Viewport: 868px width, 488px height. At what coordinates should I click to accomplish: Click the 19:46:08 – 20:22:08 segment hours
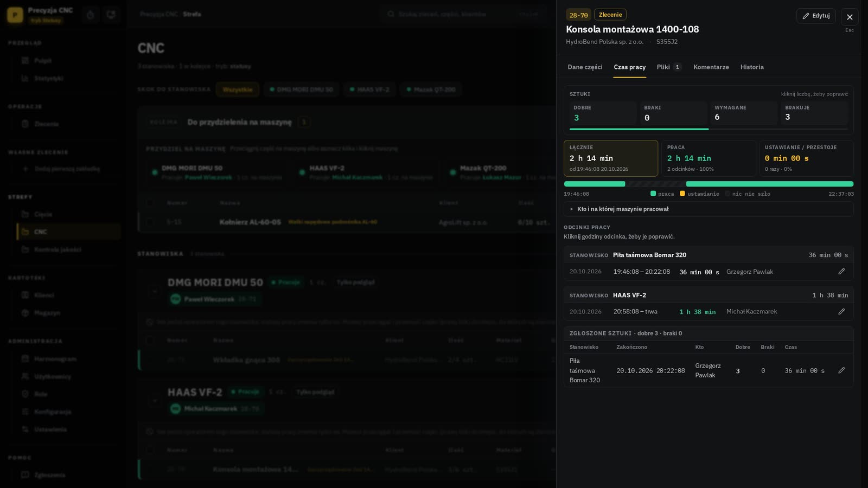pos(642,272)
